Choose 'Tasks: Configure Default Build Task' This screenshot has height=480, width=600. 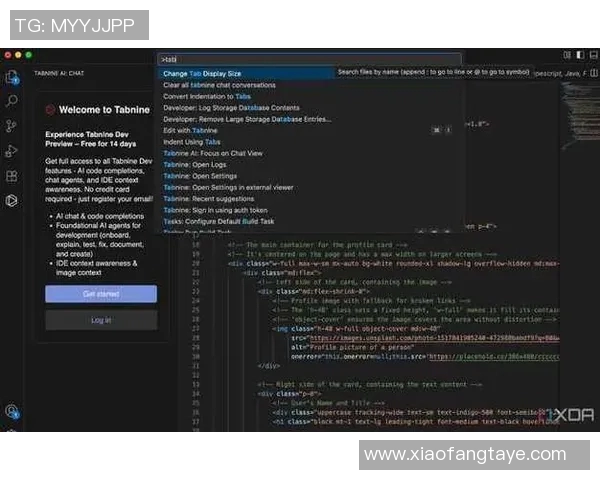tap(218, 221)
